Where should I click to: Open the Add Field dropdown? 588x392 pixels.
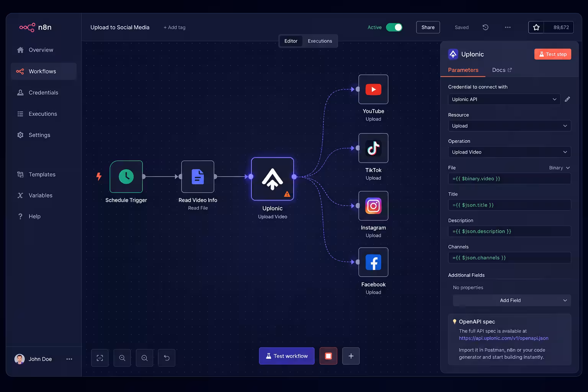pyautogui.click(x=512, y=301)
